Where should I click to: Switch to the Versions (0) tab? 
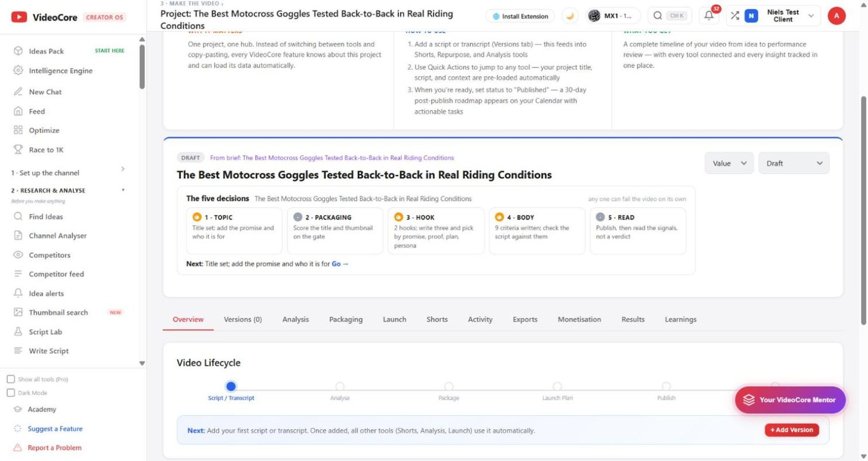(x=243, y=320)
